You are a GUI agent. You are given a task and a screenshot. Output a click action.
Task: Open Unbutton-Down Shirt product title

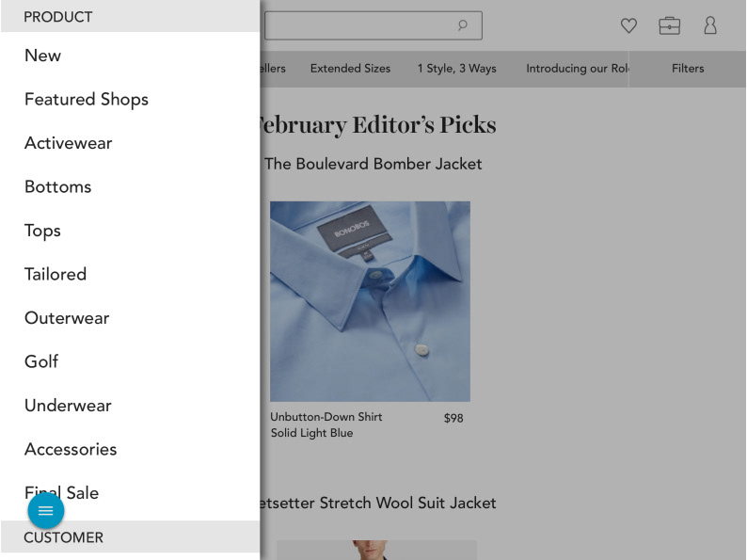coord(326,417)
